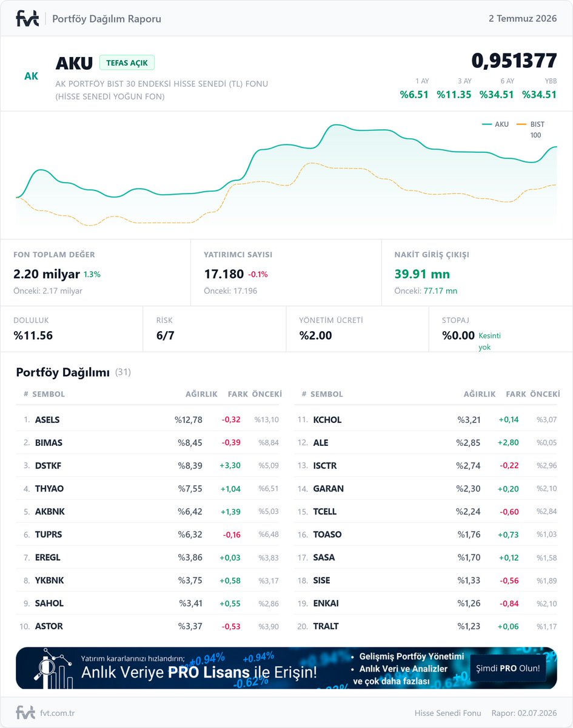Select the TCELL row symbol
This screenshot has width=573, height=728.
[325, 511]
